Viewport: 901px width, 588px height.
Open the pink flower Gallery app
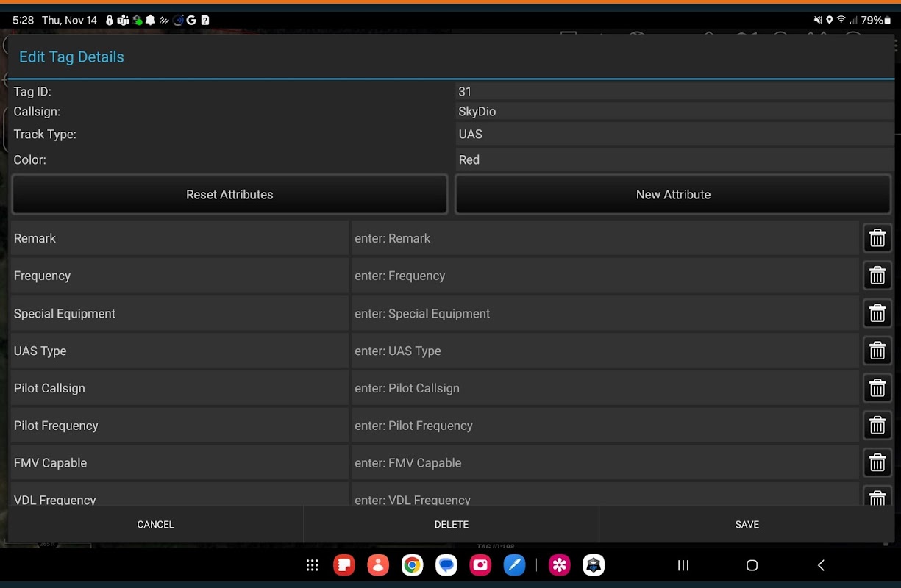point(560,565)
